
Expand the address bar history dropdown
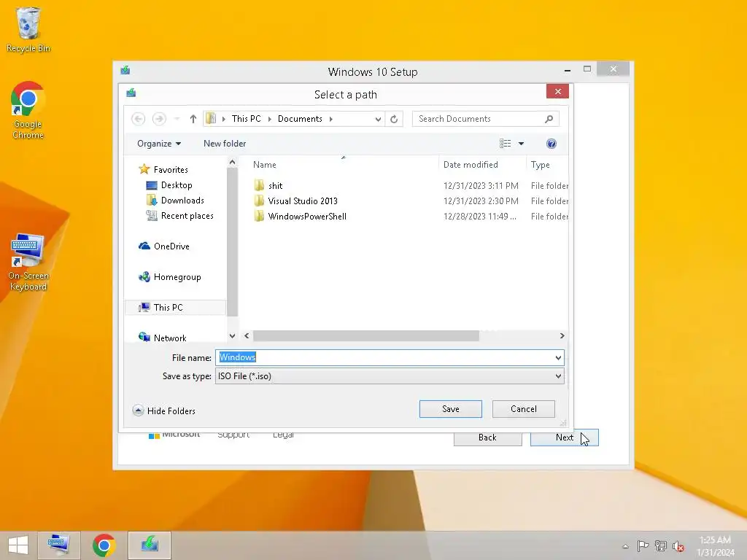click(378, 119)
